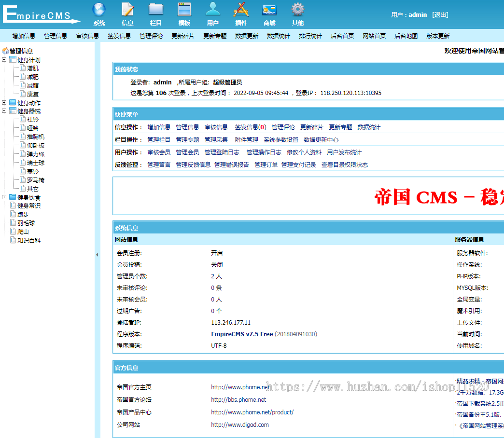Open 签发信息(0) quick menu link

251,127
